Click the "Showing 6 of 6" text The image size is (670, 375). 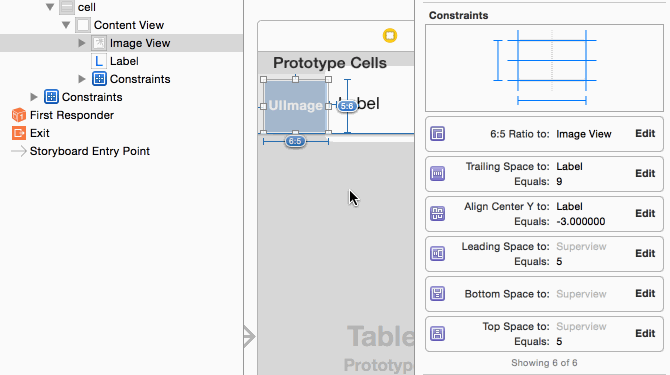(544, 363)
